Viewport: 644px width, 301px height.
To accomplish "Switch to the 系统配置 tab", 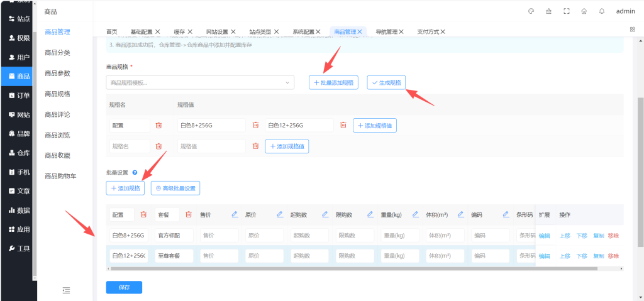I will click(304, 31).
